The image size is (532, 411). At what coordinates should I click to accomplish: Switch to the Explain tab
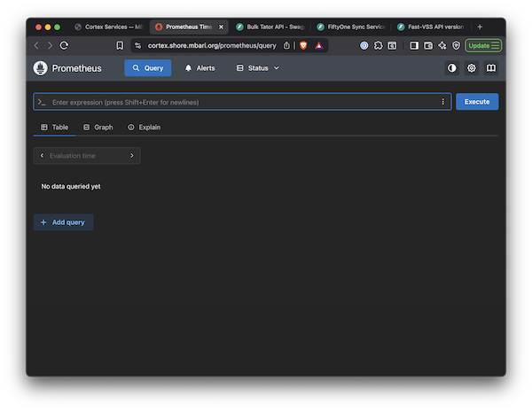pos(145,127)
